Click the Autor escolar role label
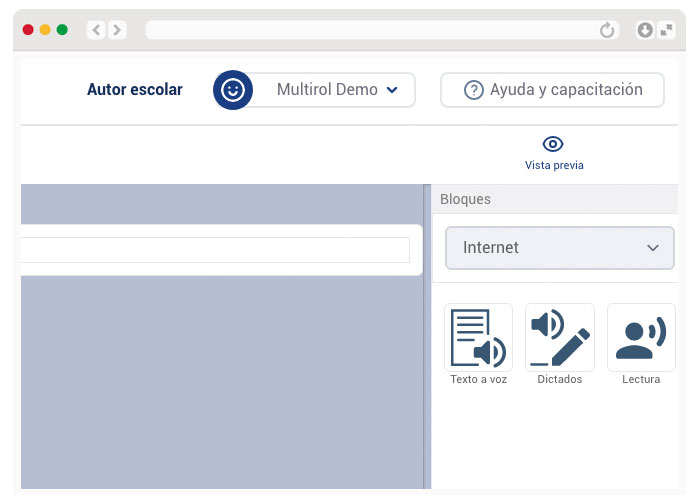The width and height of the screenshot is (698, 504). pos(135,90)
